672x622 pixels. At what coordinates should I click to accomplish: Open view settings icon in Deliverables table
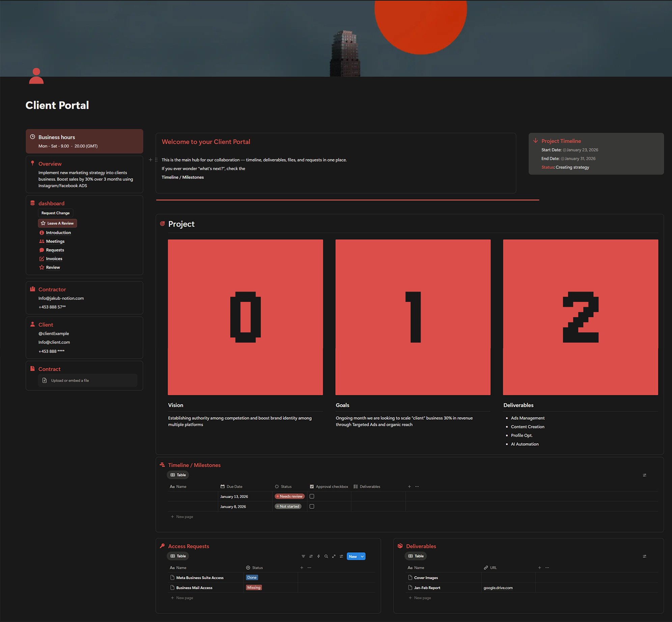644,556
